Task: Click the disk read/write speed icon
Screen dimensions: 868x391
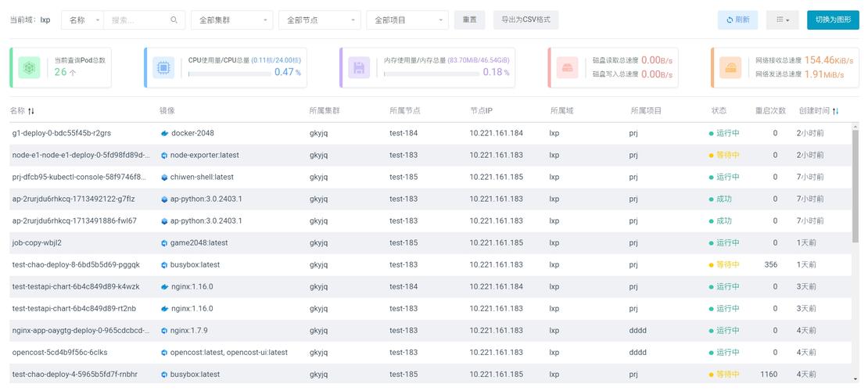Action: coord(567,67)
